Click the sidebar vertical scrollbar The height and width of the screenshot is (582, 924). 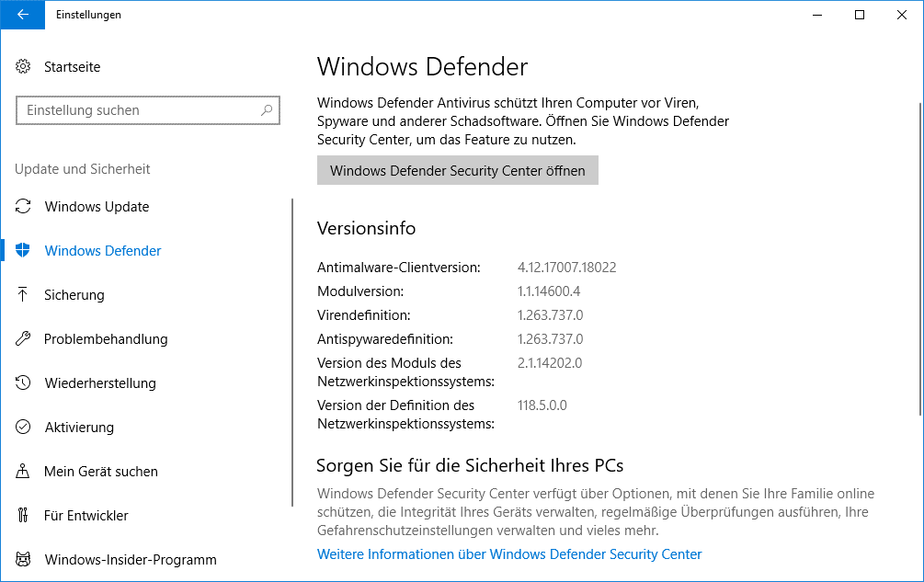(x=292, y=352)
